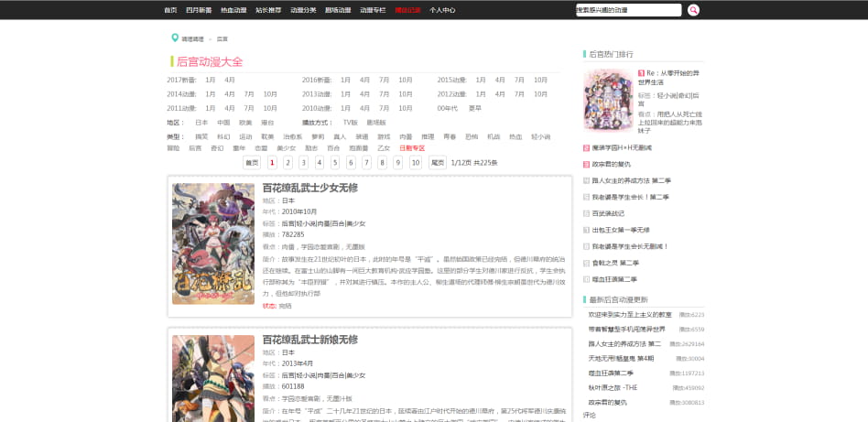
Task: Open the 首页 navigation menu item
Action: tap(170, 10)
